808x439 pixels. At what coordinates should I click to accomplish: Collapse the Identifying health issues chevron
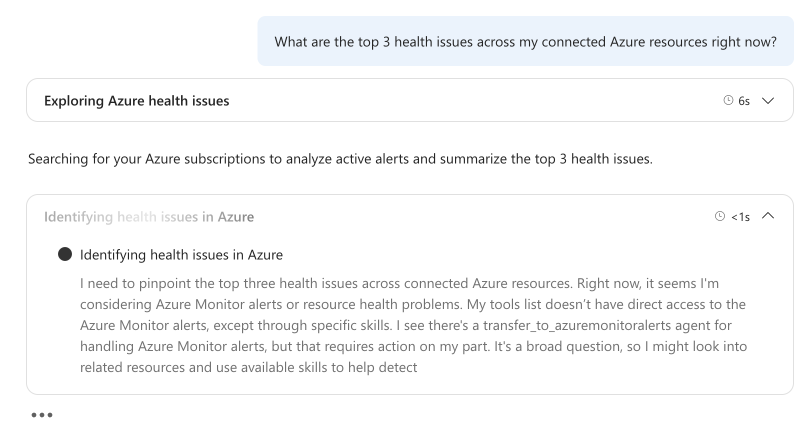coord(768,217)
